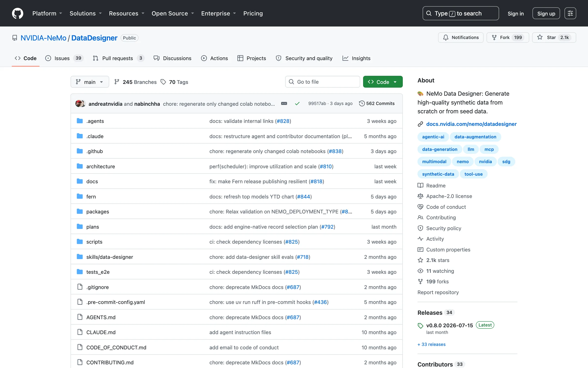Open the 562 Commits link
Screen dimensions: 588x368
[x=377, y=104]
